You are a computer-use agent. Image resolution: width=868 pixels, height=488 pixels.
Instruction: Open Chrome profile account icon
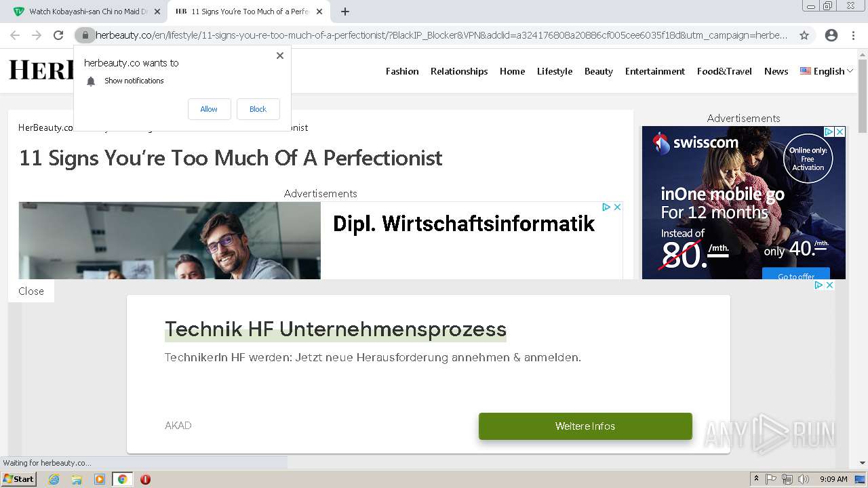pyautogui.click(x=831, y=35)
